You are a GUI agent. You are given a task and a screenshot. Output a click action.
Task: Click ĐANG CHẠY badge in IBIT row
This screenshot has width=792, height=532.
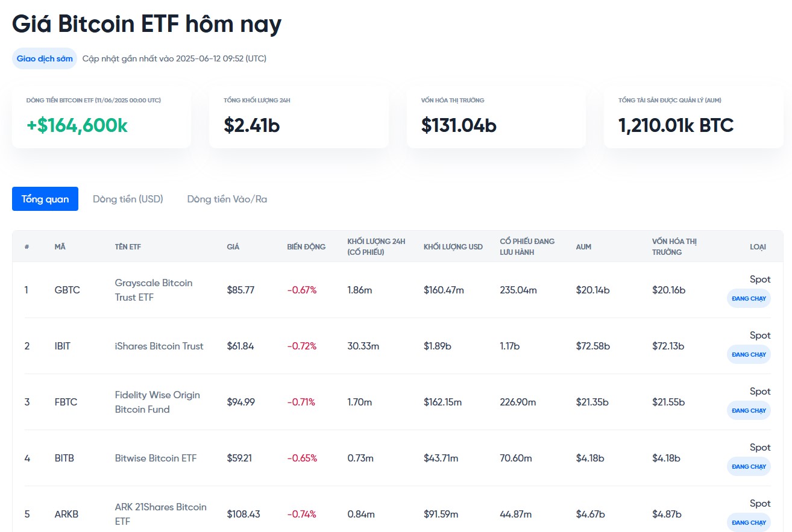click(x=749, y=354)
